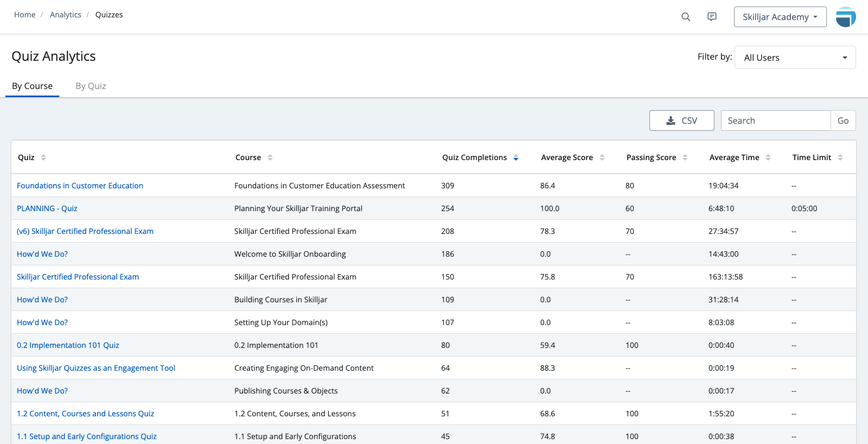The width and height of the screenshot is (868, 444).
Task: Click the Average Score column header text
Action: coord(567,157)
